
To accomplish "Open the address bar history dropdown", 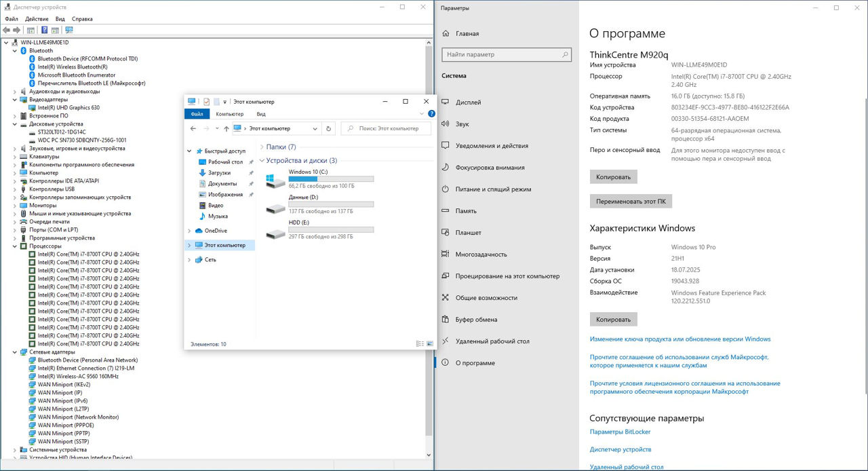I will pyautogui.click(x=315, y=128).
